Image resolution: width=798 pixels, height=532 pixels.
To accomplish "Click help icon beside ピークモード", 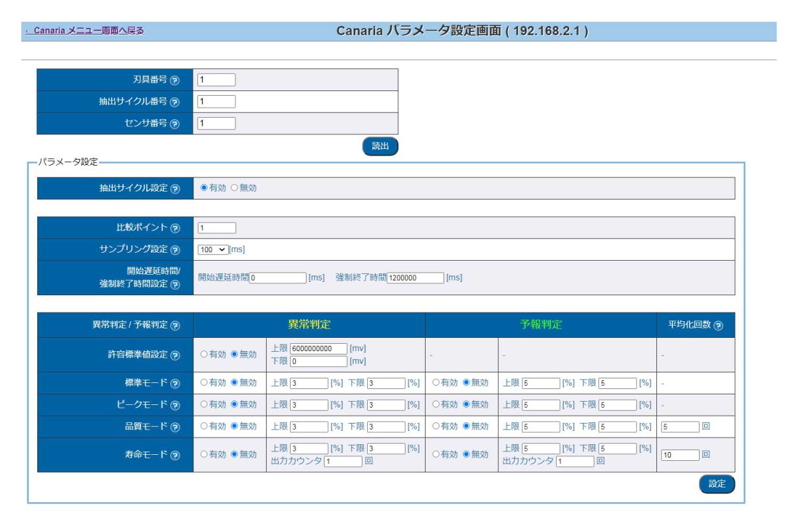I will click(175, 405).
